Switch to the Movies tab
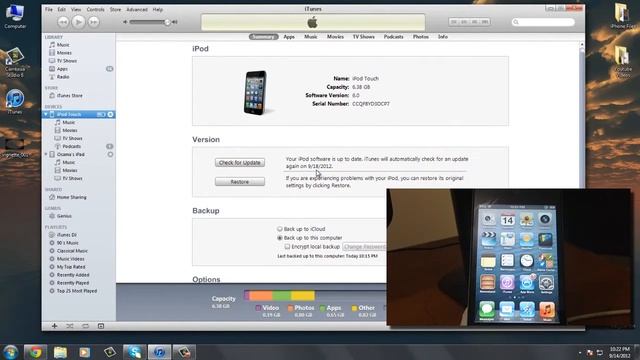The width and height of the screenshot is (640, 360). tap(335, 37)
